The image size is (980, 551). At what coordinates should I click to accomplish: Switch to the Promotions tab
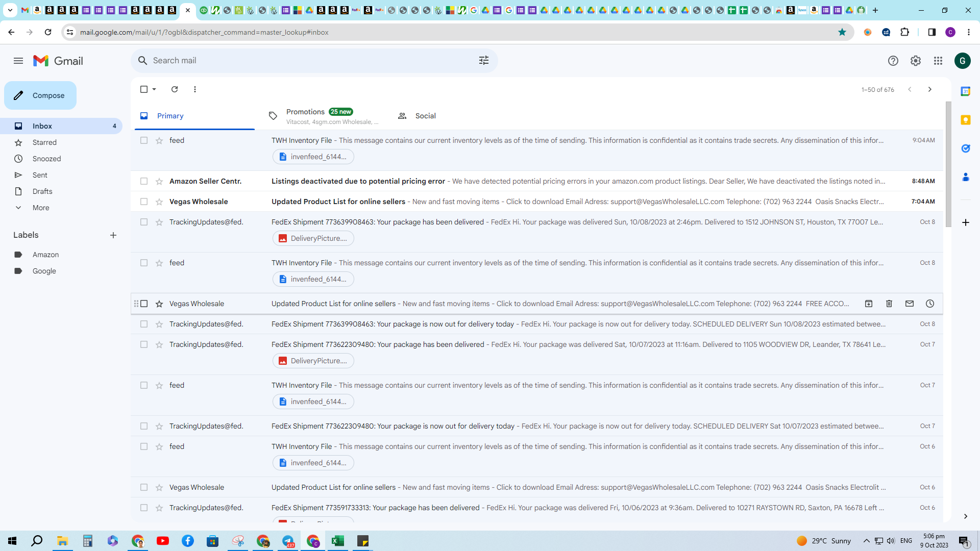tap(324, 116)
